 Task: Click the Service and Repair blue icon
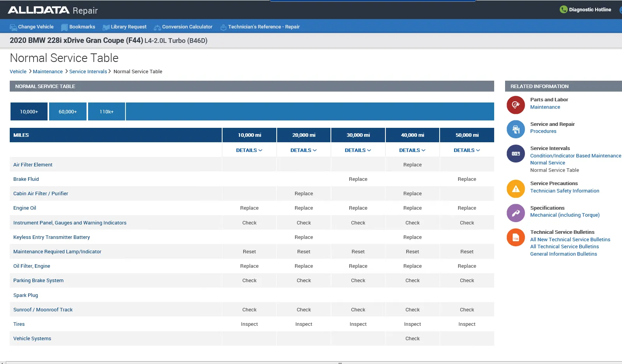click(x=516, y=129)
